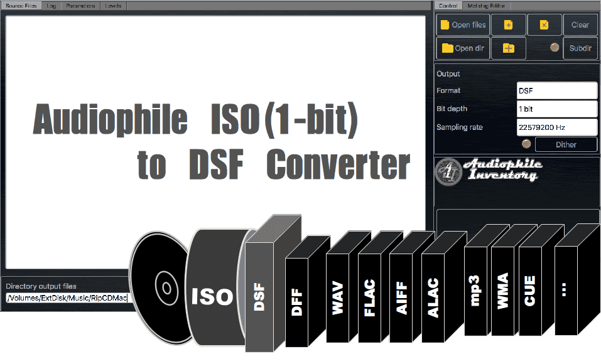Viewport: 601px width, 364px height.
Task: Open the Parameters tab
Action: pos(80,6)
